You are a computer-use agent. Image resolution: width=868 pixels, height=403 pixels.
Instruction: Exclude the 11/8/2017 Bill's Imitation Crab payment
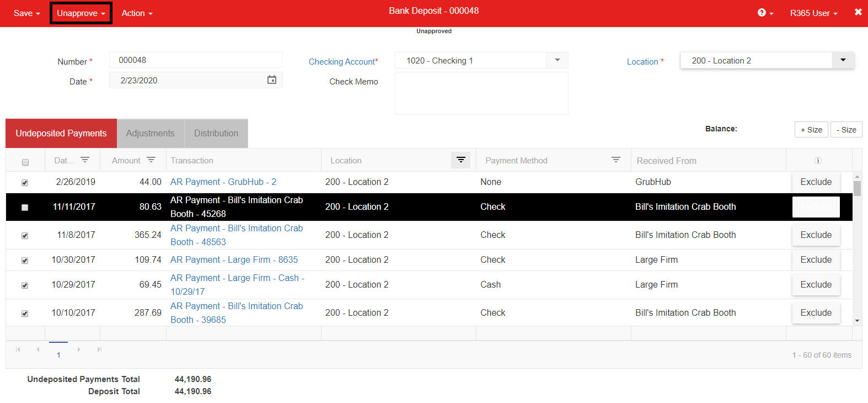click(x=816, y=235)
